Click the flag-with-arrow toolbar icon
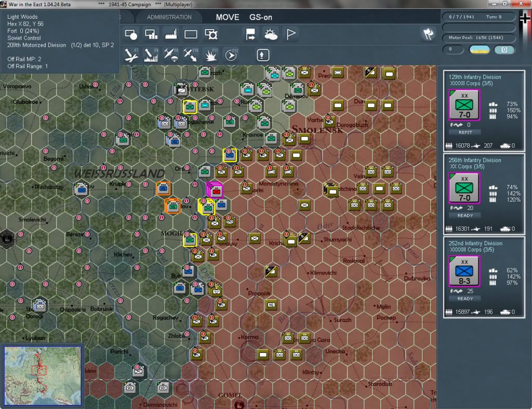Viewport: 532px width, 409px height. (250, 34)
